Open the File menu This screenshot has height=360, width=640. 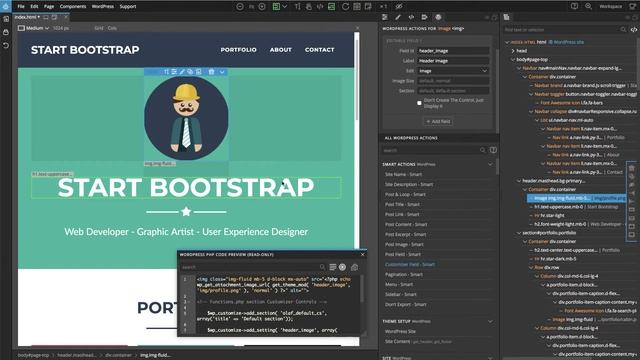coord(21,7)
